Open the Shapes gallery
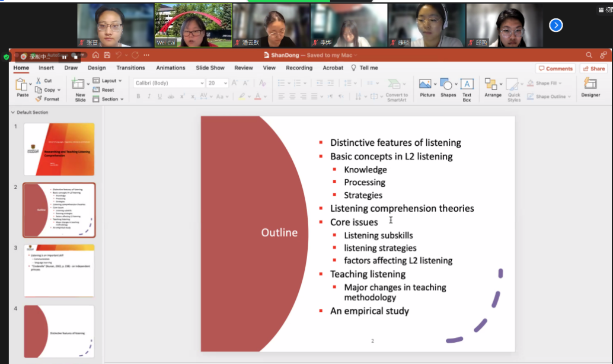The image size is (613, 364). pyautogui.click(x=447, y=85)
